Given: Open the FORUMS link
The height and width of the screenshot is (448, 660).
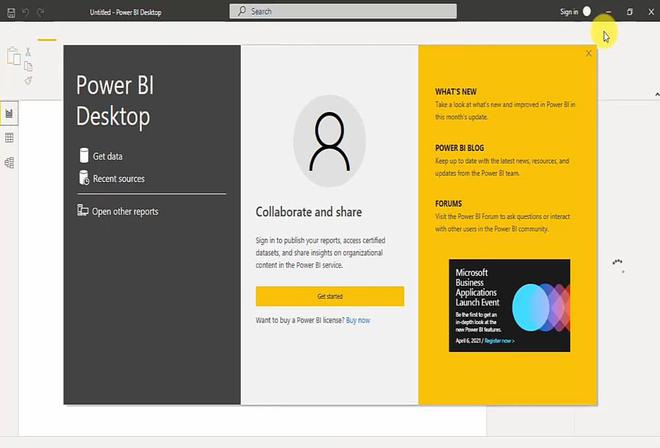Looking at the screenshot, I should 449,204.
